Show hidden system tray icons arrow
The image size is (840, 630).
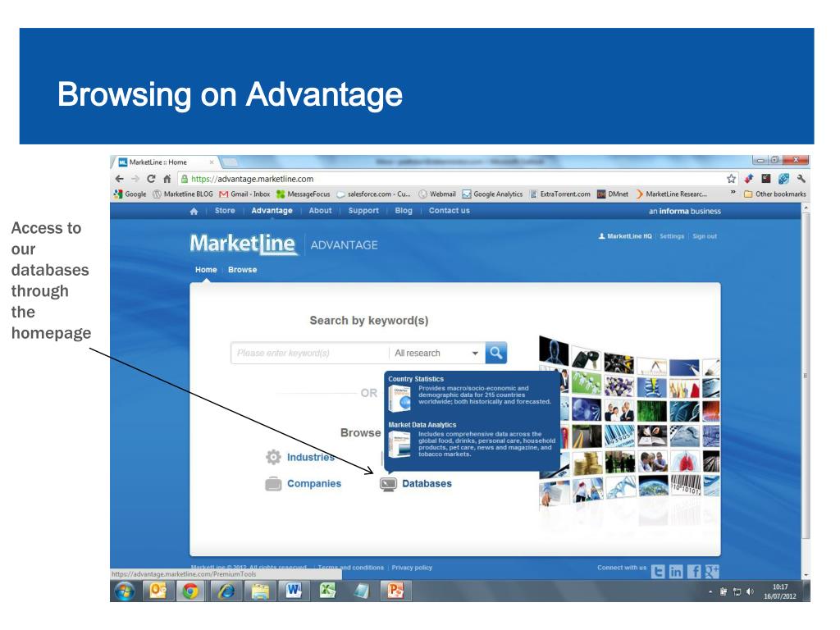pos(710,592)
